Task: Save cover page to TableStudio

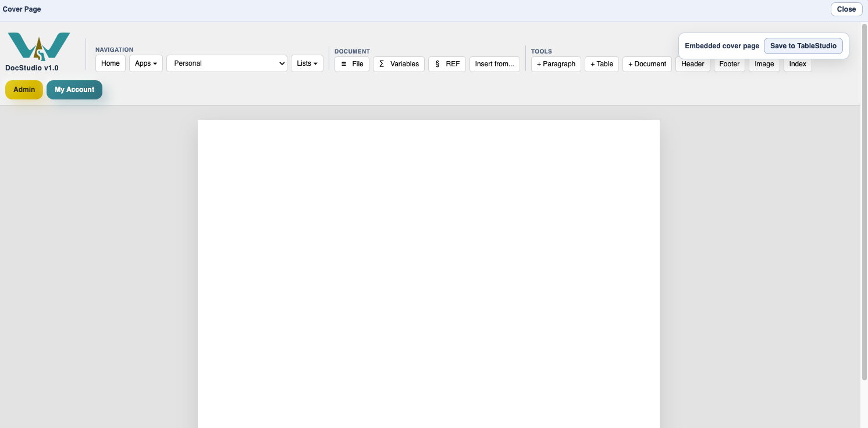Action: pos(803,46)
